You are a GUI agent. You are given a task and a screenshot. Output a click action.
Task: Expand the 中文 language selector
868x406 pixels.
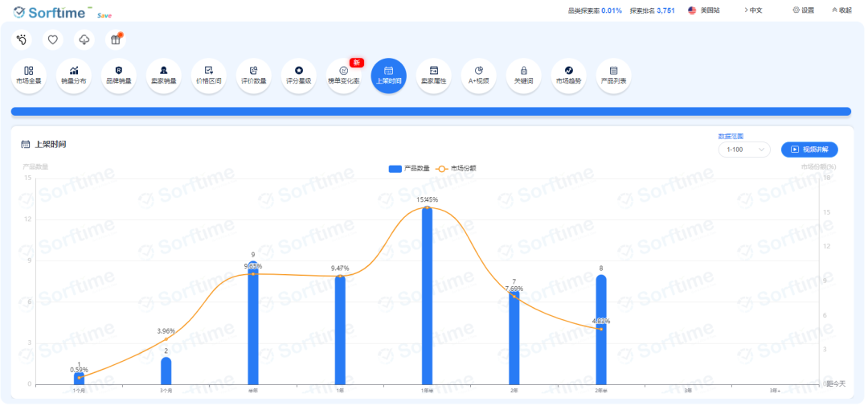click(753, 10)
